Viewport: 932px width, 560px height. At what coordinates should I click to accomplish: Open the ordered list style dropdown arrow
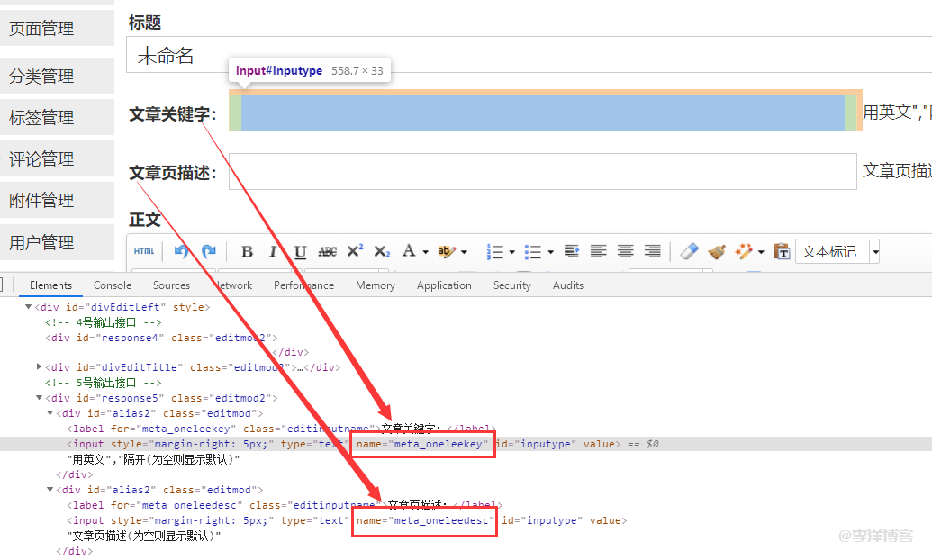click(511, 252)
